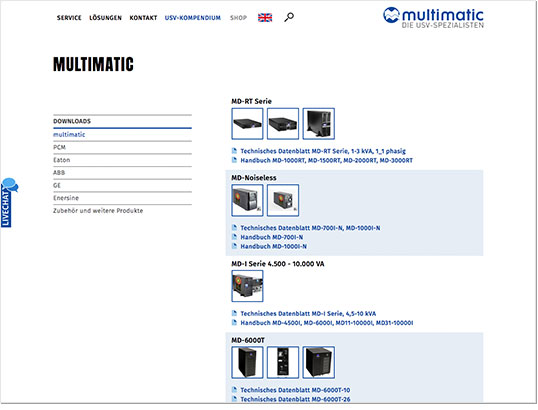The image size is (538, 410).
Task: Open Handbuch MD-1000I-N link
Action: (273, 246)
